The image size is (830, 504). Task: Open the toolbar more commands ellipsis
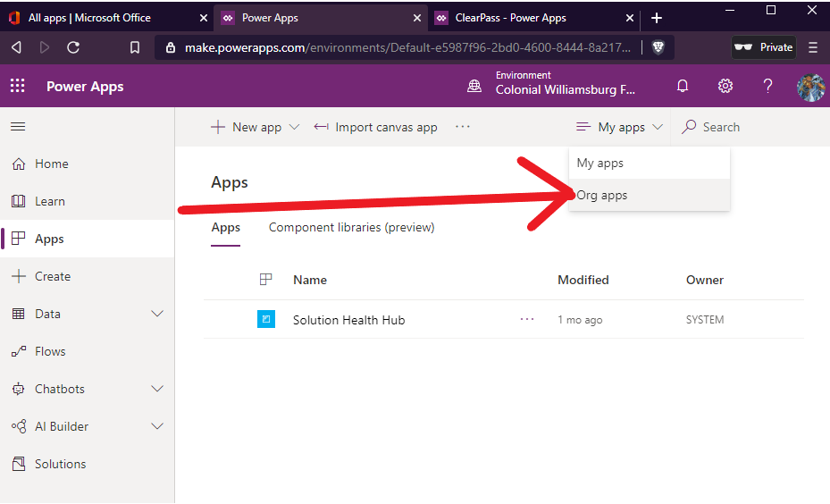click(462, 127)
